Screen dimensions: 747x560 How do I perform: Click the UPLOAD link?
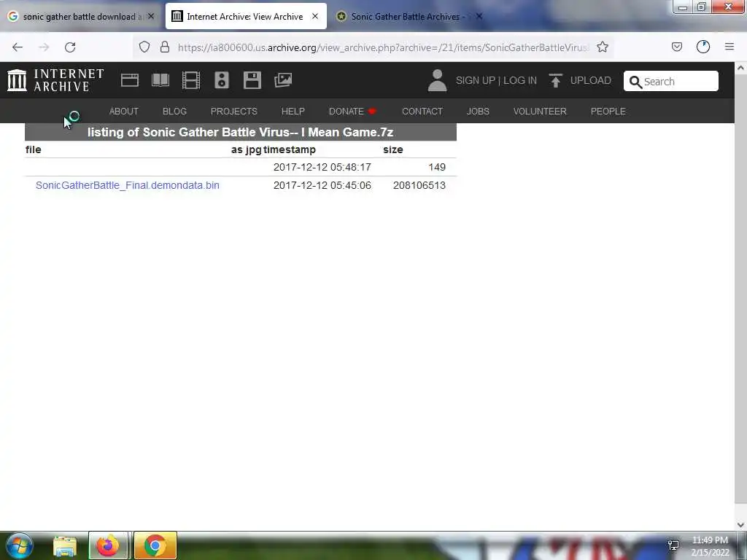[591, 80]
